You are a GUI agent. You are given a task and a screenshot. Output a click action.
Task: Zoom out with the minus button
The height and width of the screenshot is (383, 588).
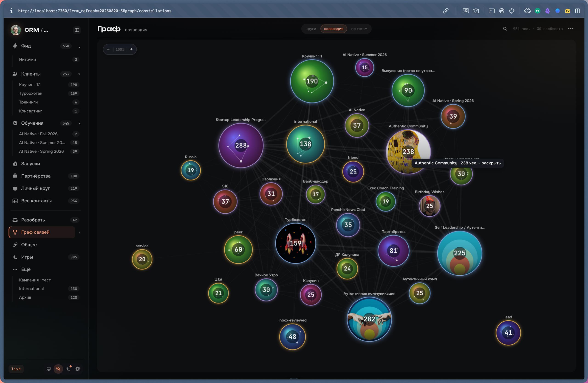(x=108, y=49)
